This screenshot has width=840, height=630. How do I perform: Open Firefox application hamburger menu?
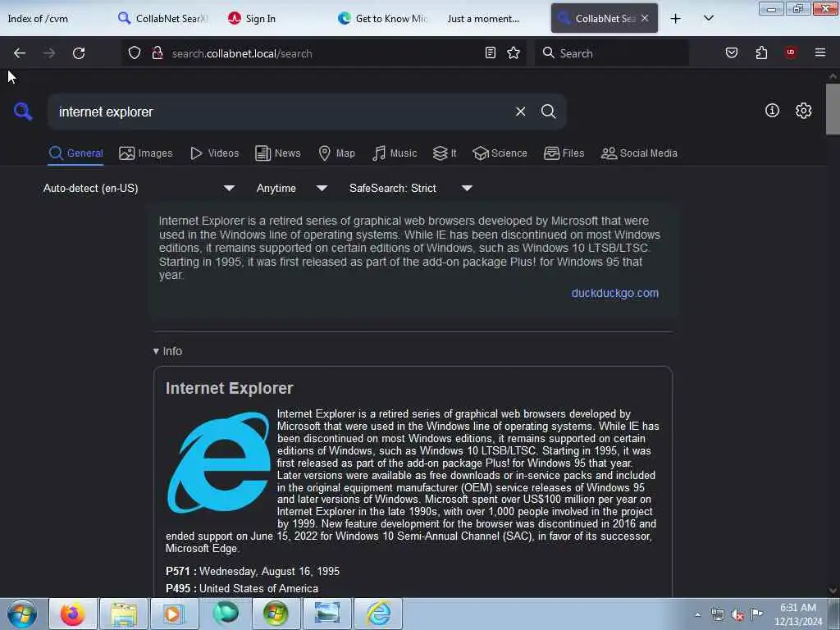(x=820, y=52)
